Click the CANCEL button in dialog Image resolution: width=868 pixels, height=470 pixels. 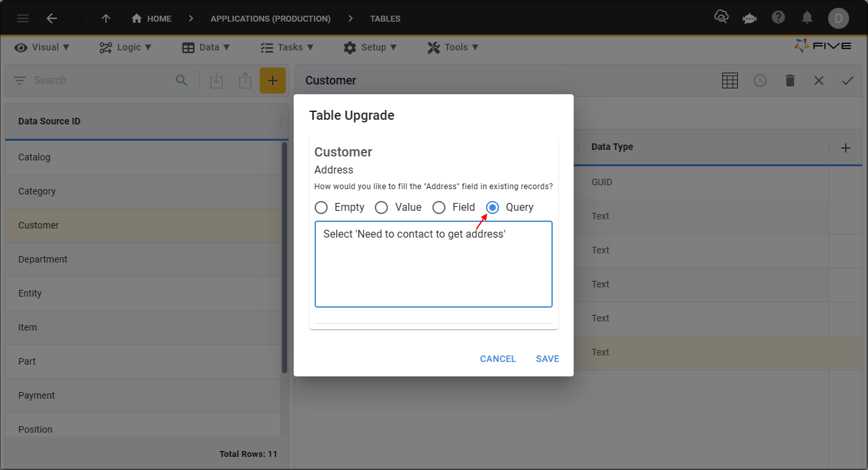pyautogui.click(x=498, y=359)
